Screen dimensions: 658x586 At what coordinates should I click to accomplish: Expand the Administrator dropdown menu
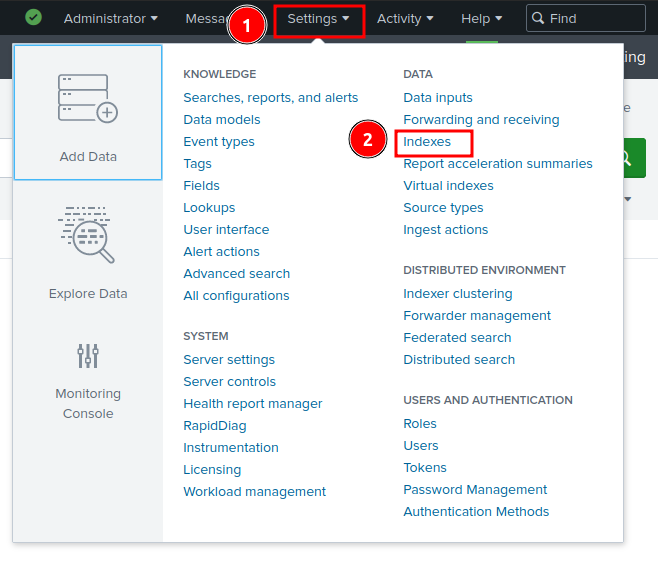tap(110, 18)
